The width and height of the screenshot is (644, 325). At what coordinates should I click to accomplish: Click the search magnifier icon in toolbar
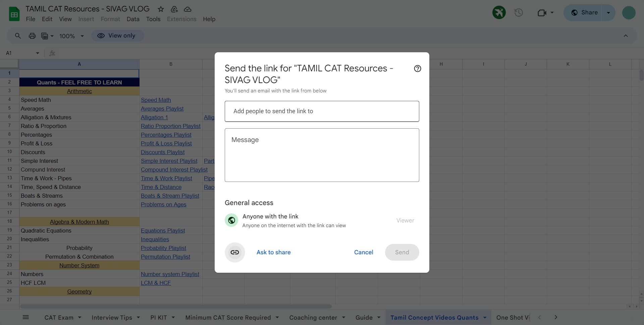click(18, 36)
